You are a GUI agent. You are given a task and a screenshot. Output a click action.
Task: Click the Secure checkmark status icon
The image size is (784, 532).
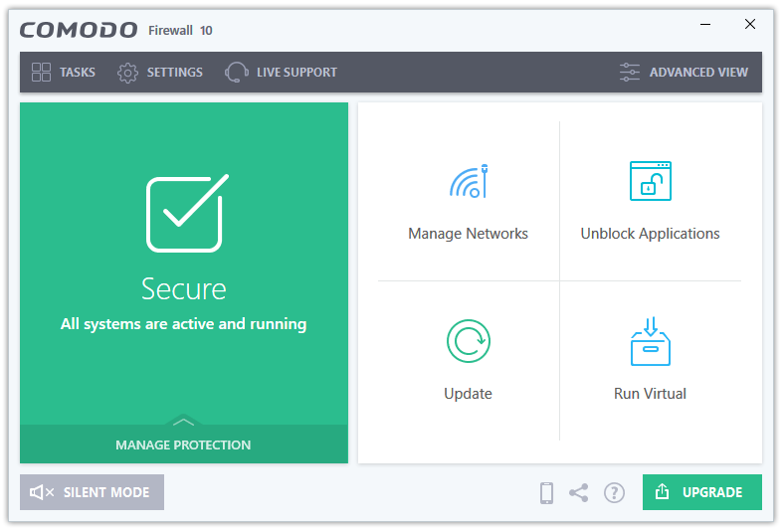coord(187,213)
